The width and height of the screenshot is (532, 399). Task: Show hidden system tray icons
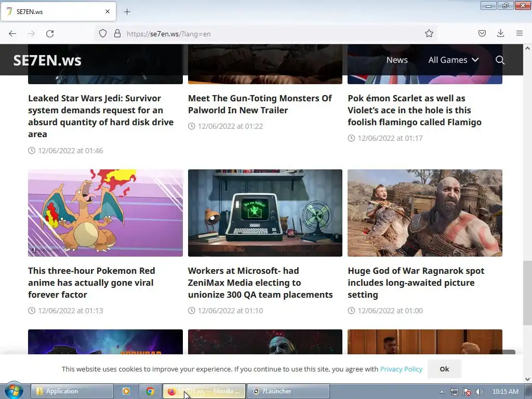point(442,392)
